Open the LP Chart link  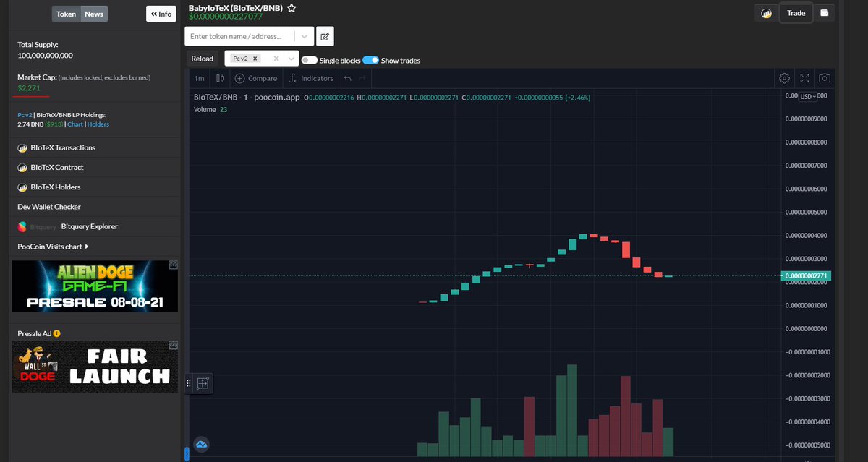tap(75, 124)
